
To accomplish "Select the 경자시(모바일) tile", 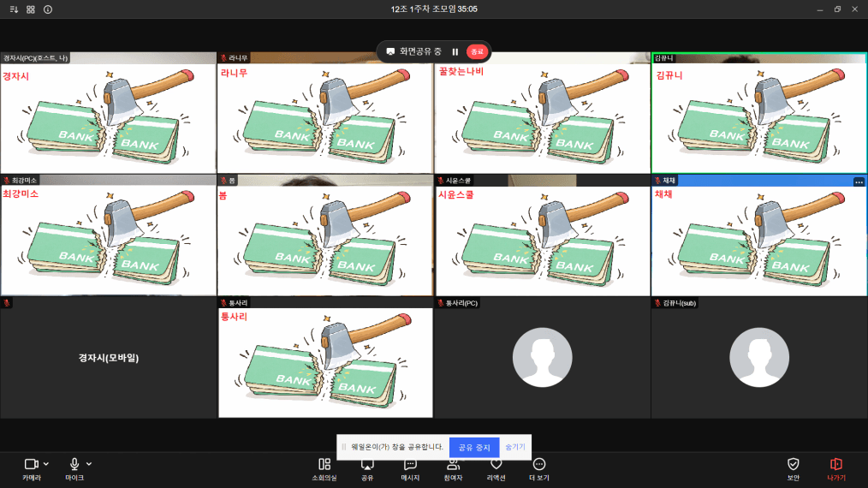I will pyautogui.click(x=109, y=358).
